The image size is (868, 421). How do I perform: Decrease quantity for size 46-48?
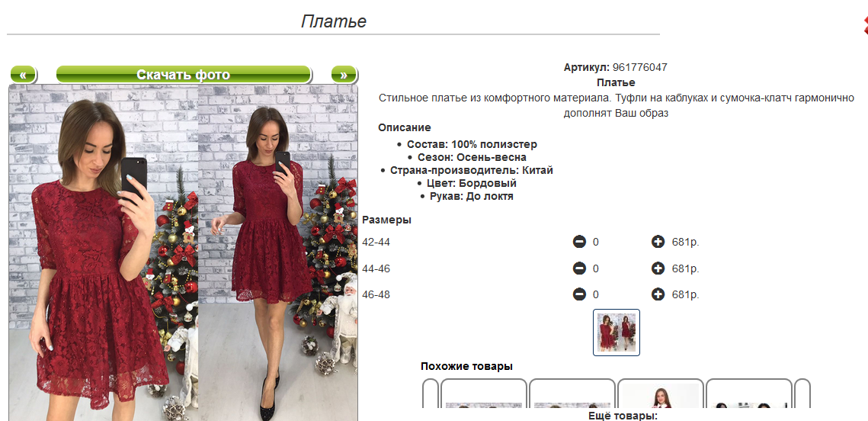[579, 294]
